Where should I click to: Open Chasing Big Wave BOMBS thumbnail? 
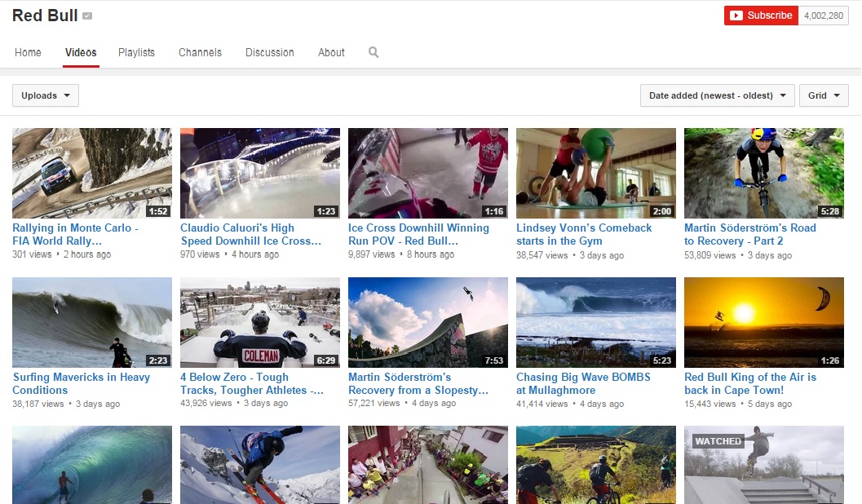[x=596, y=322]
